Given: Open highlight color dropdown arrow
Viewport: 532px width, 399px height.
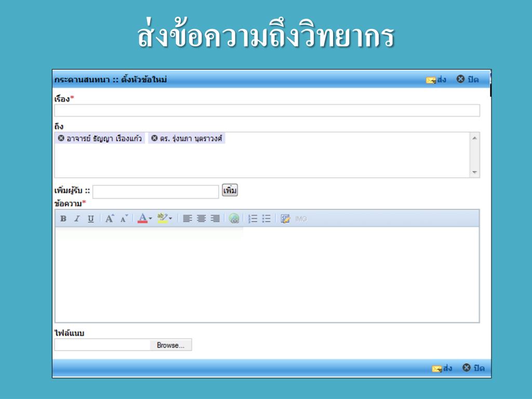Looking at the screenshot, I should click(170, 219).
